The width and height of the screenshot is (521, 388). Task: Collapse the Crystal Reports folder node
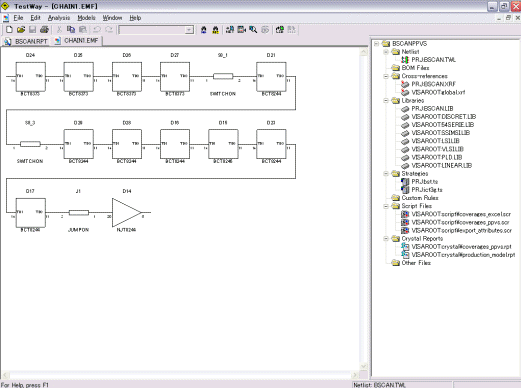[x=386, y=238]
